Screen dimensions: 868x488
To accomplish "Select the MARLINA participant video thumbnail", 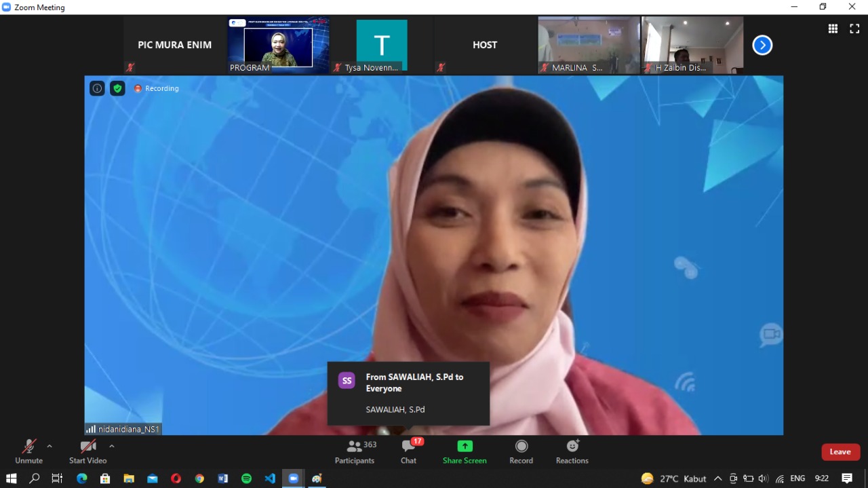I will coord(589,45).
